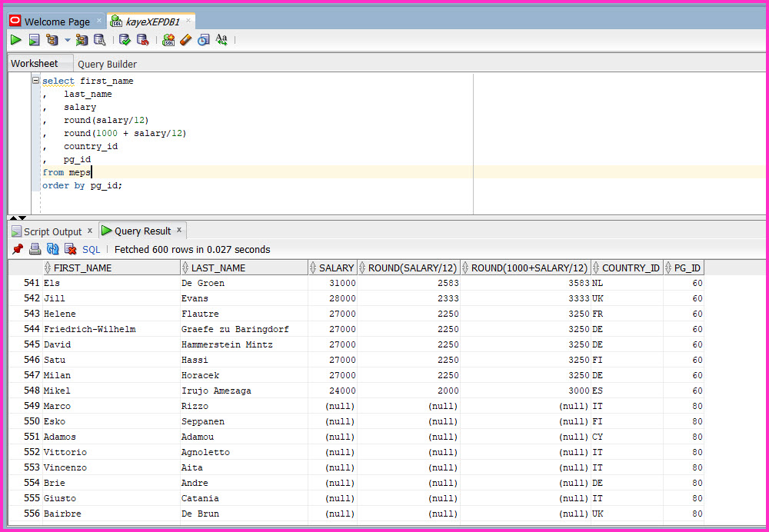The width and height of the screenshot is (769, 532).
Task: Open the SQL Tuning Advisor icon
Action: click(99, 40)
